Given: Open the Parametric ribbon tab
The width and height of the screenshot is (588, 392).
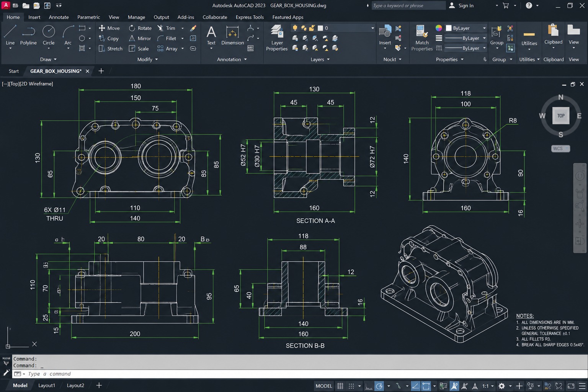Looking at the screenshot, I should pos(88,17).
